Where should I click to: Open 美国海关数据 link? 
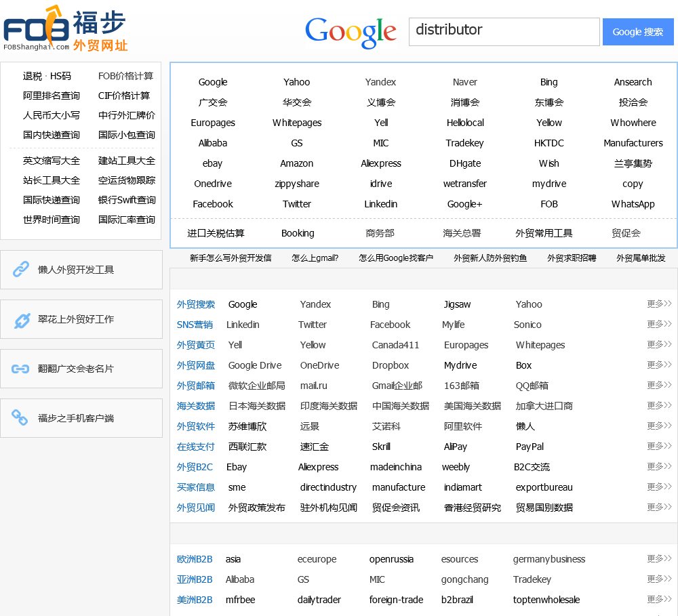point(472,406)
